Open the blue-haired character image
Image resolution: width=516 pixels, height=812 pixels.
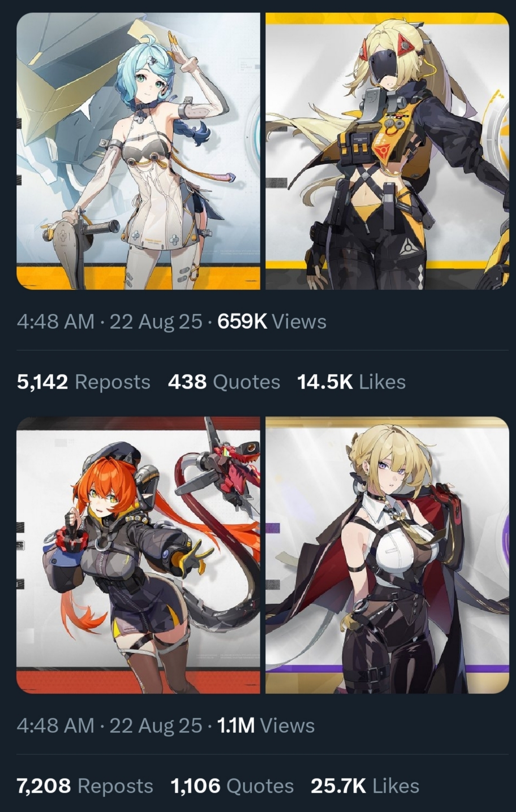(138, 151)
